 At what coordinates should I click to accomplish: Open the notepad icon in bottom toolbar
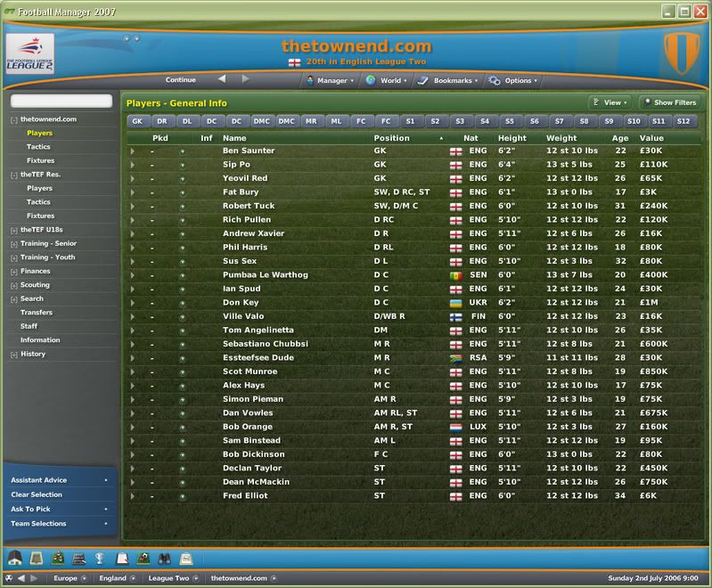[186, 558]
